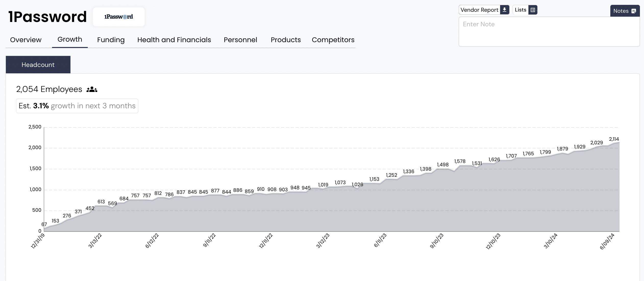Click the Lists icon
Image resolution: width=644 pixels, height=281 pixels.
[x=533, y=10]
